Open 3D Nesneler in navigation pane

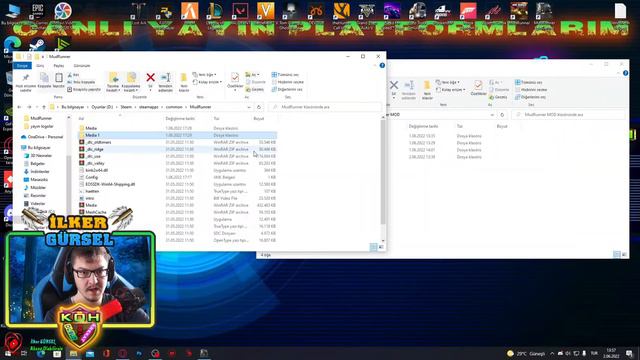tap(38, 156)
